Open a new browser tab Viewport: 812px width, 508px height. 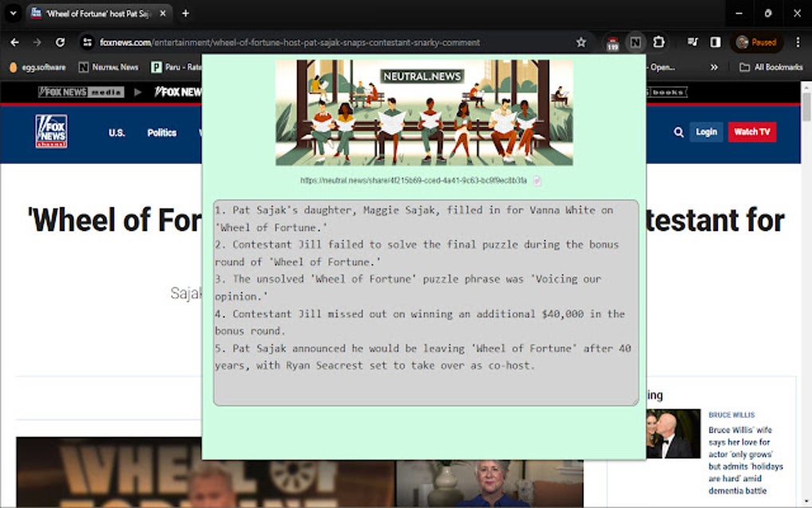[185, 14]
